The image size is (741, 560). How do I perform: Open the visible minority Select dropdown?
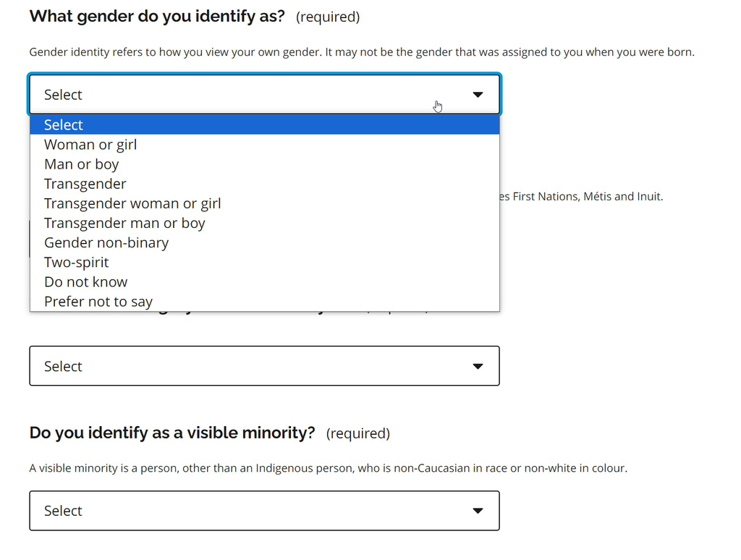pos(264,511)
